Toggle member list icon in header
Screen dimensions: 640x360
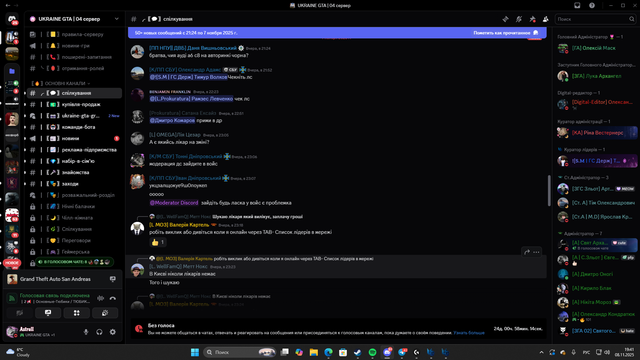click(x=546, y=19)
